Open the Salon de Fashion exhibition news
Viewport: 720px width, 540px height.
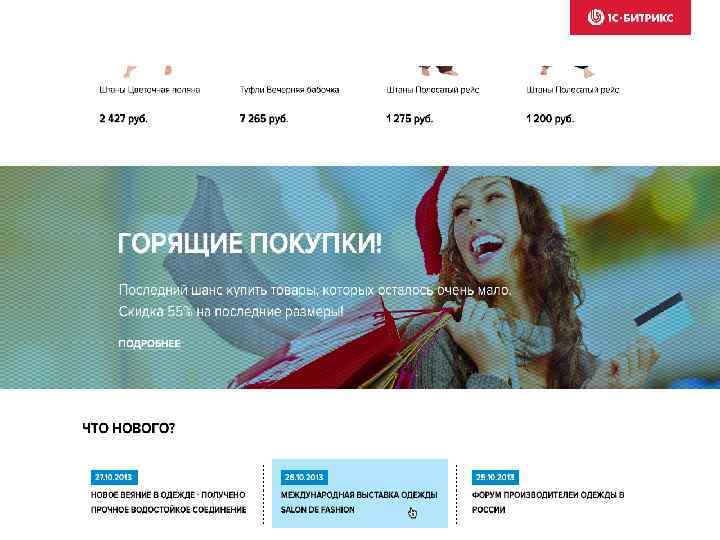359,502
